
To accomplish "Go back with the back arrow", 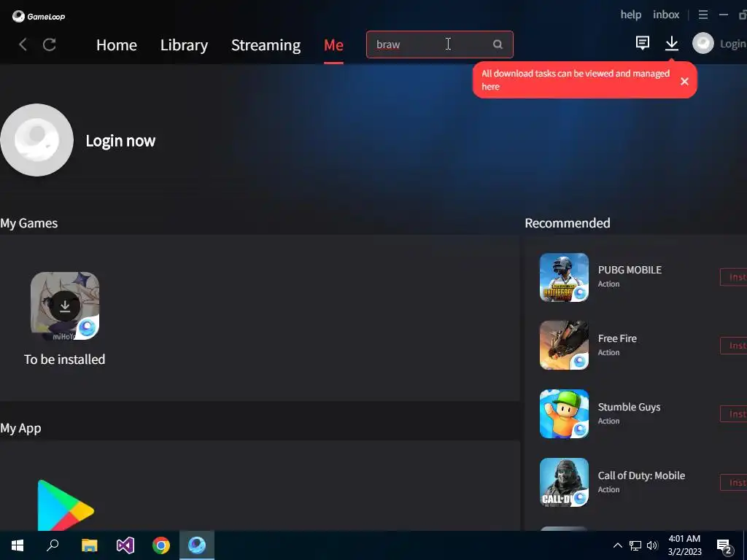I will 23,44.
